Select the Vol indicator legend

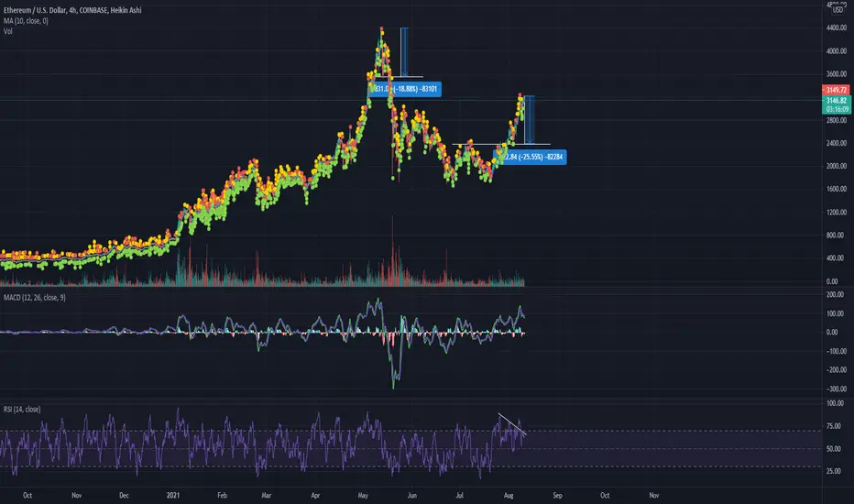pos(7,31)
